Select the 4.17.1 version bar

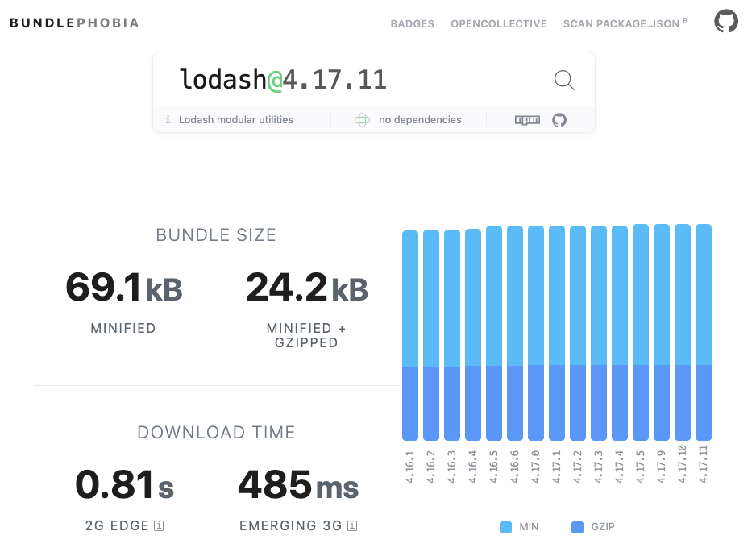pyautogui.click(x=557, y=334)
